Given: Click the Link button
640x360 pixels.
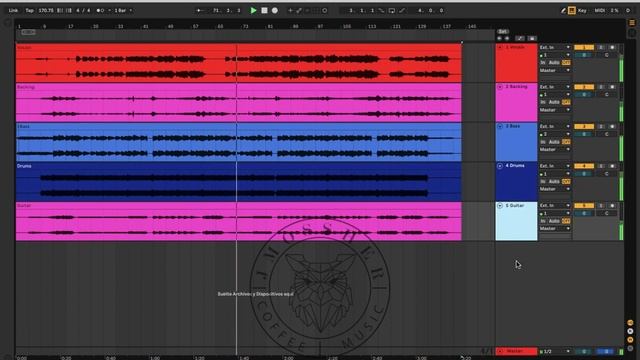Looking at the screenshot, I should (13, 11).
